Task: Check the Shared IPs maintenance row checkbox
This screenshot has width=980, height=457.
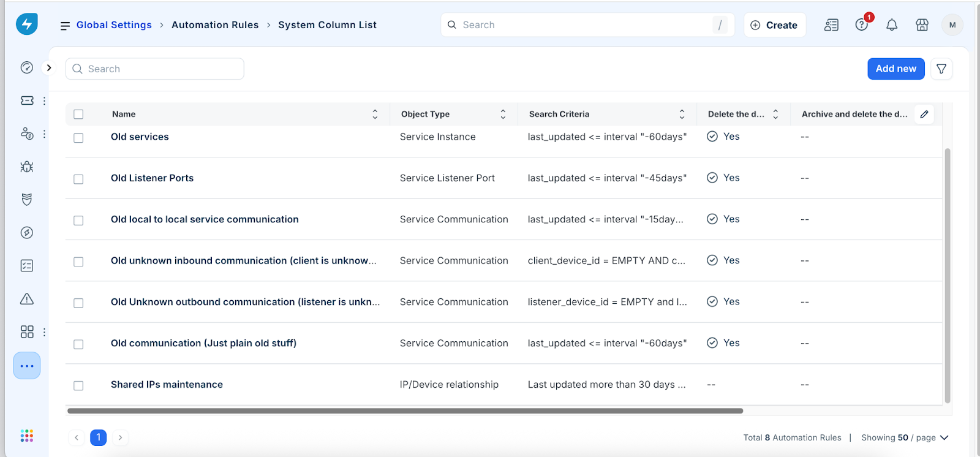Action: [78, 385]
